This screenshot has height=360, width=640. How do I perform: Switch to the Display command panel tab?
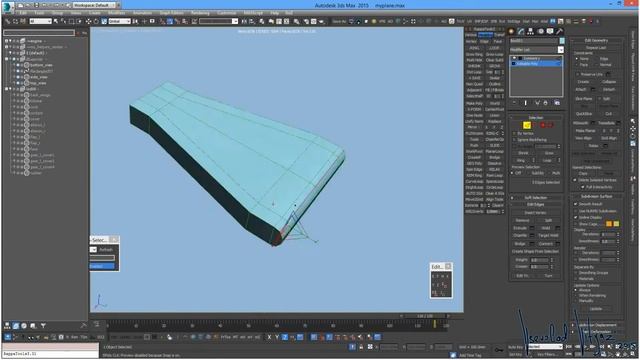point(550,31)
